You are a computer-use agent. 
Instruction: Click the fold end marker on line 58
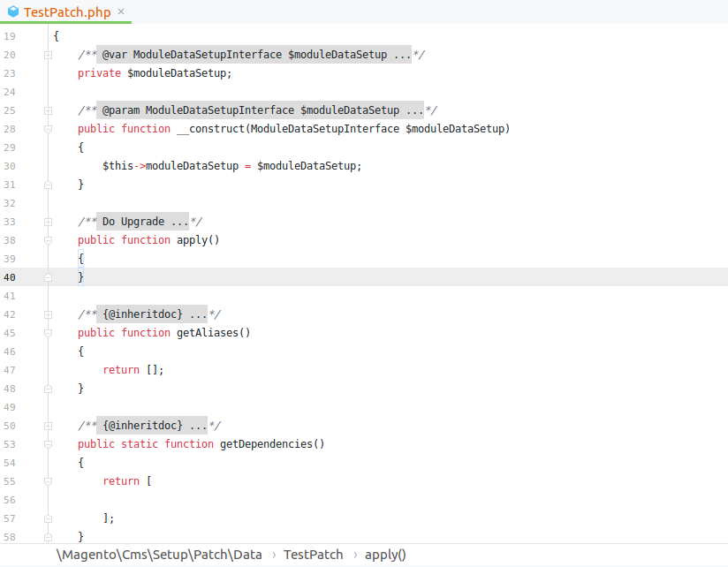point(48,538)
